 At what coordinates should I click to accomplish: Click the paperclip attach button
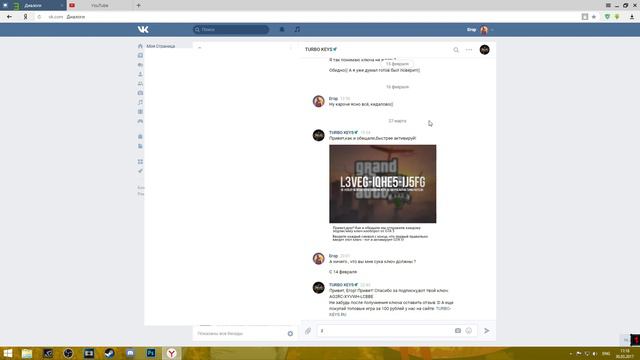pos(308,331)
